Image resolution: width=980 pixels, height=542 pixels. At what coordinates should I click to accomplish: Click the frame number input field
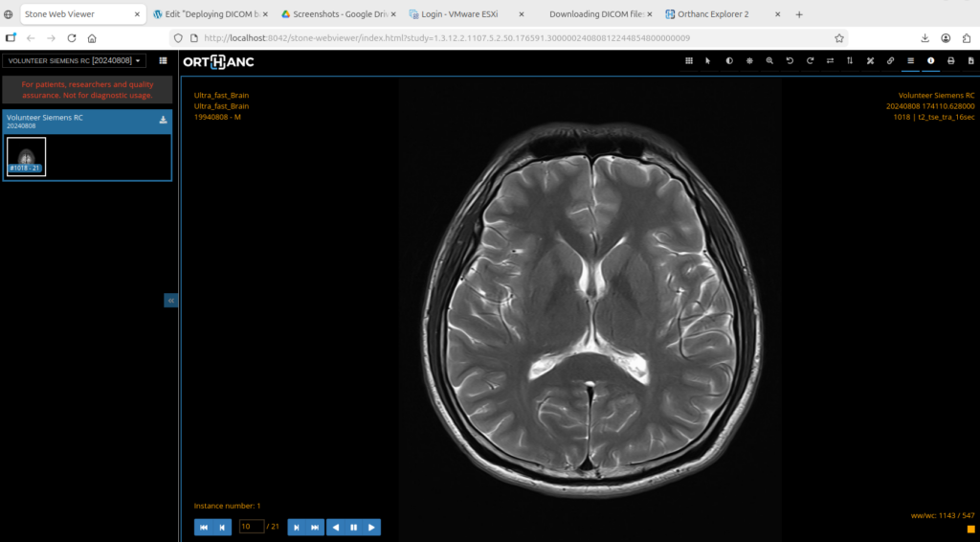point(252,527)
